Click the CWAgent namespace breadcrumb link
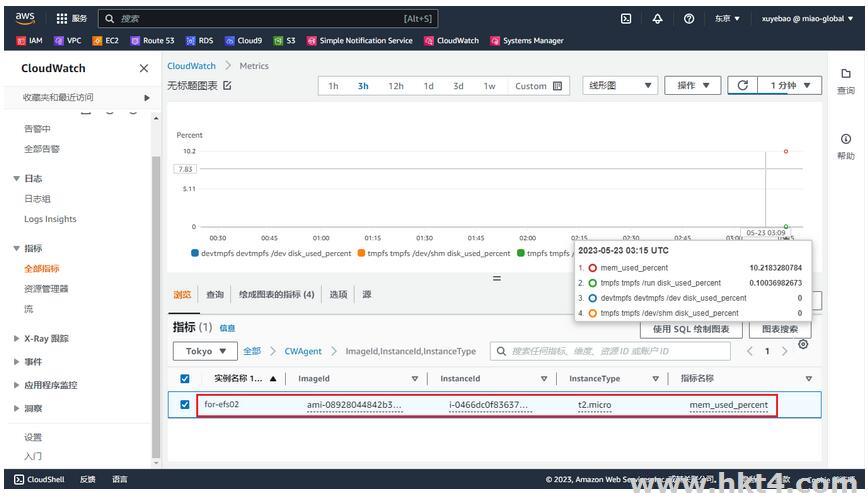Screen dimensions: 868x498 pos(303,351)
